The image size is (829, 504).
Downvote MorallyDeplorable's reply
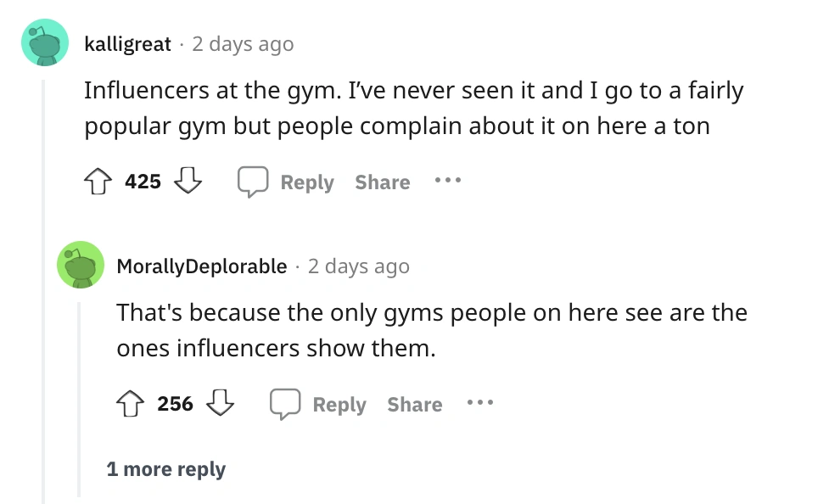[x=221, y=405]
